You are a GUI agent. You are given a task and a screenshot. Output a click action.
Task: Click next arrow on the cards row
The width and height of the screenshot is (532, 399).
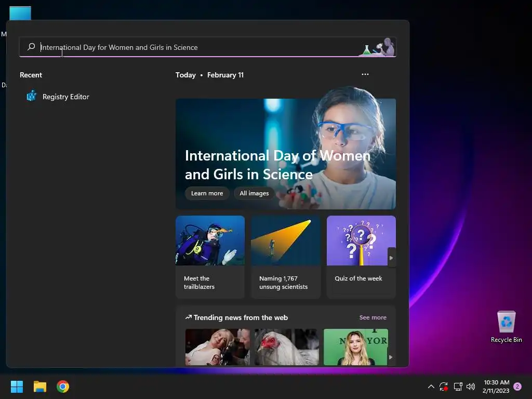391,258
